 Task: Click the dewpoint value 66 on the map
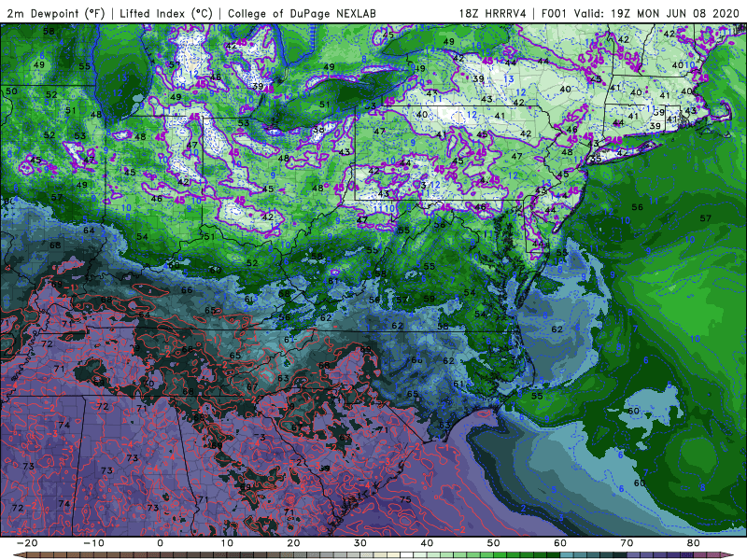[x=187, y=290]
